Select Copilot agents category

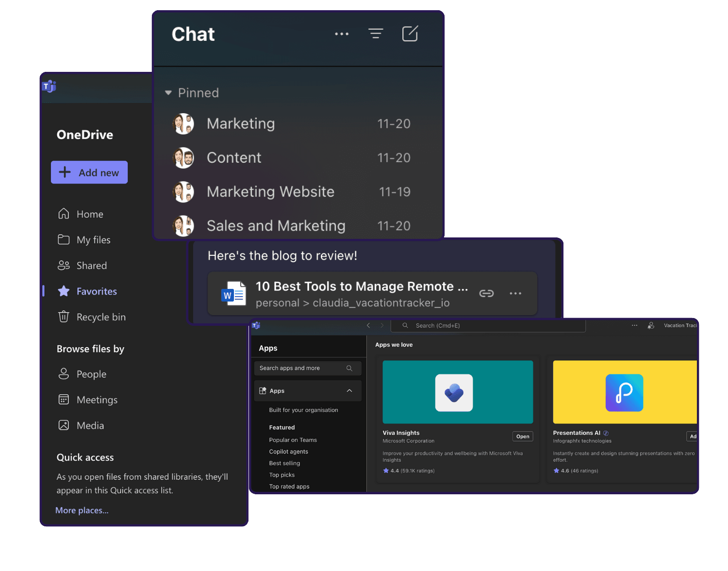(289, 452)
